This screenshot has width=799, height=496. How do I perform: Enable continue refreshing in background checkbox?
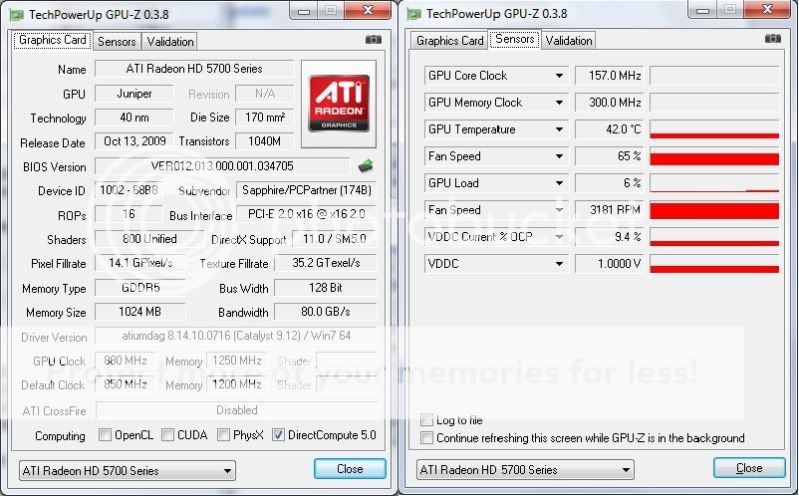428,438
